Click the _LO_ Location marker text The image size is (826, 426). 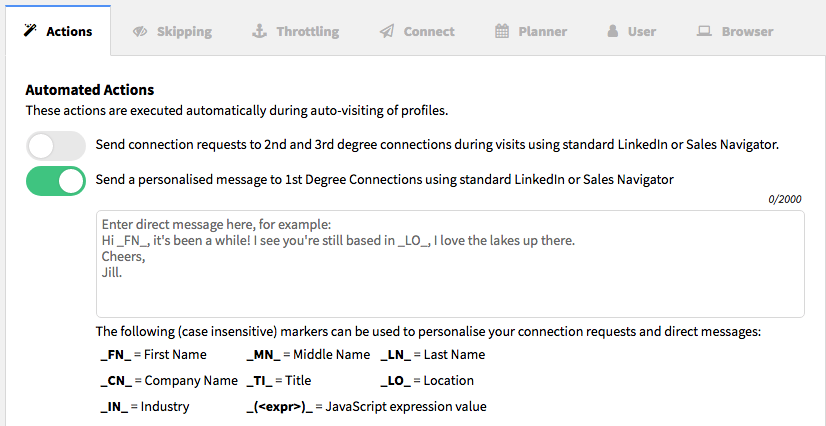(x=427, y=381)
